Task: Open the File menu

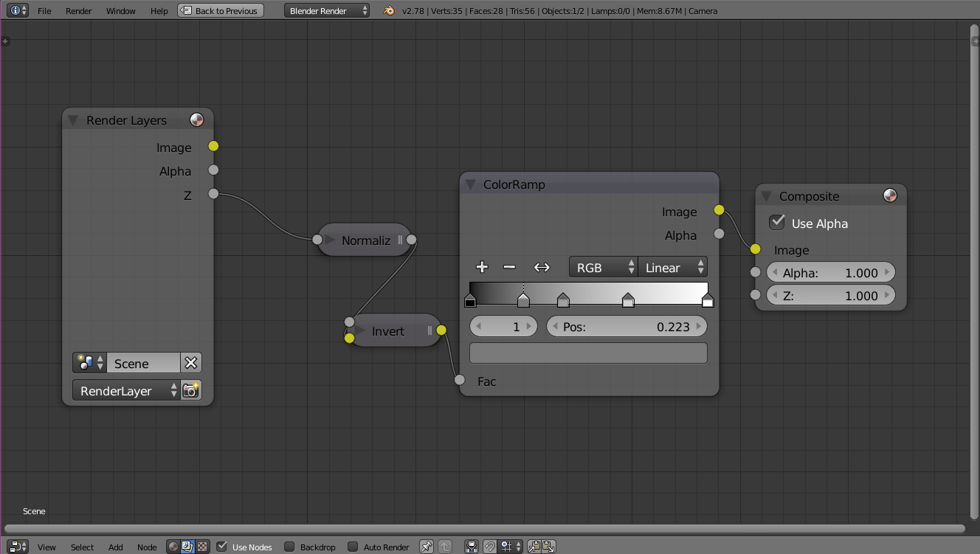Action: [44, 11]
